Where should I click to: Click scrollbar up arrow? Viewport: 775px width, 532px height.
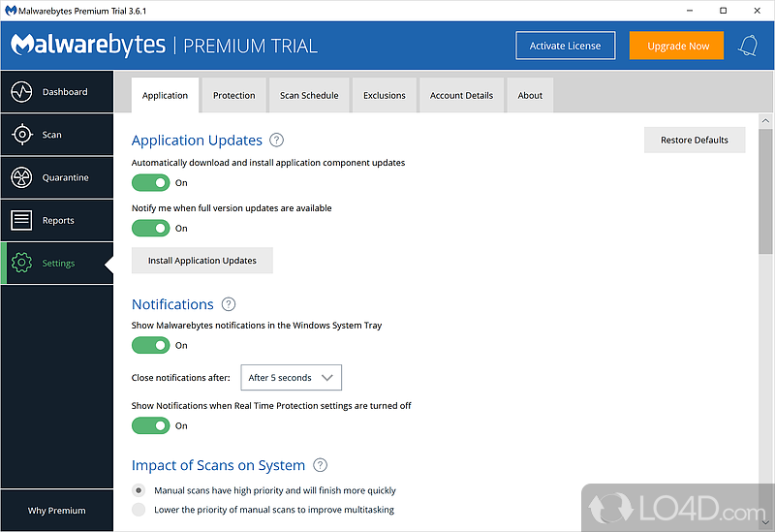click(766, 120)
